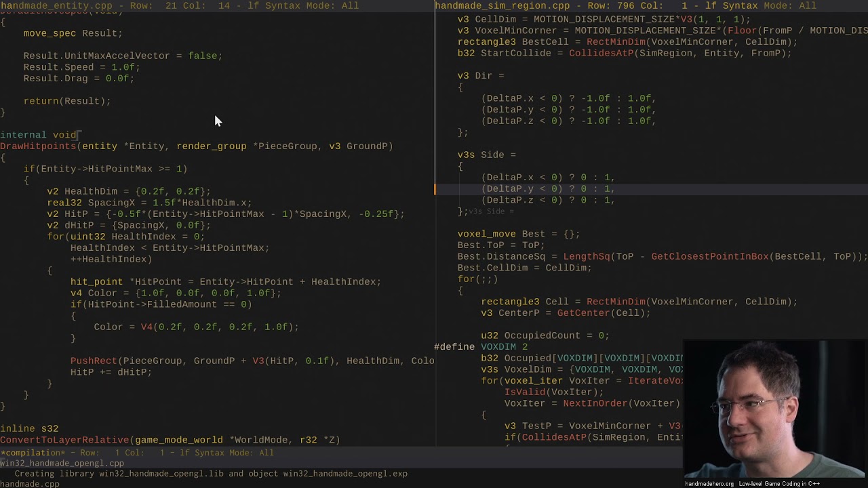Click '(DeltaP.z < 0) ? -1.0f' line
This screenshot has height=488, width=868.
pos(569,121)
